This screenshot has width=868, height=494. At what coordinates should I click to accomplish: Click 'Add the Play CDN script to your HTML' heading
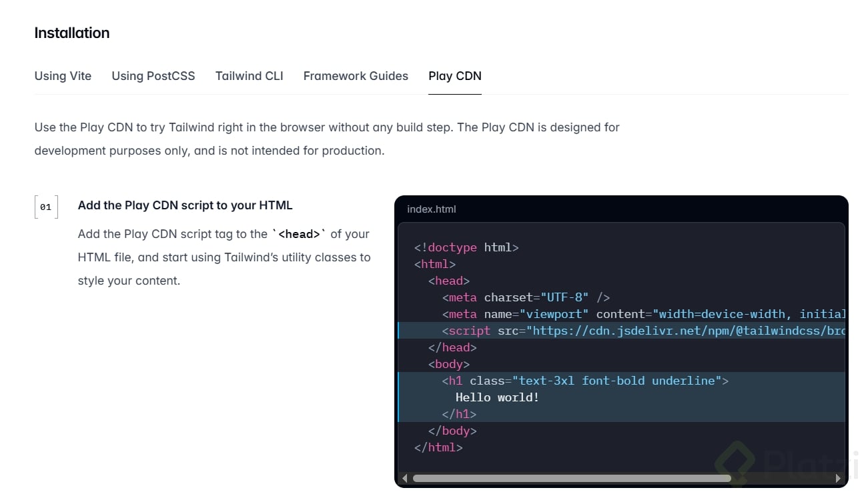coord(185,205)
